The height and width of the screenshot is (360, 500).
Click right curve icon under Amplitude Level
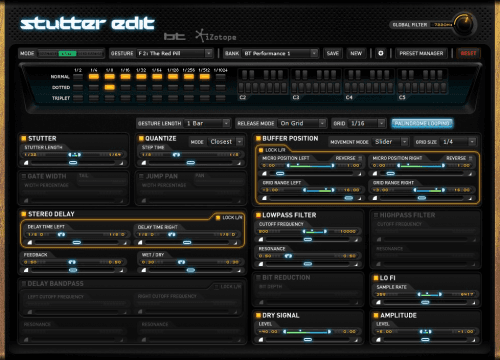point(473,340)
